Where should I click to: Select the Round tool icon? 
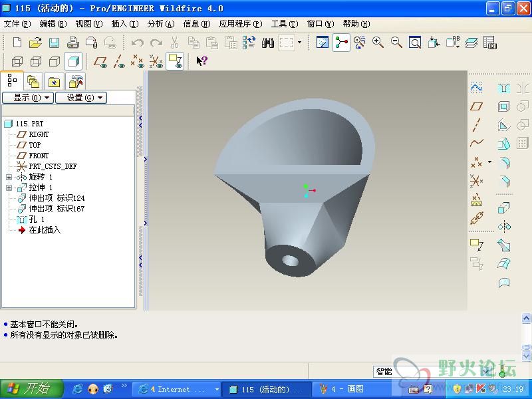503,162
